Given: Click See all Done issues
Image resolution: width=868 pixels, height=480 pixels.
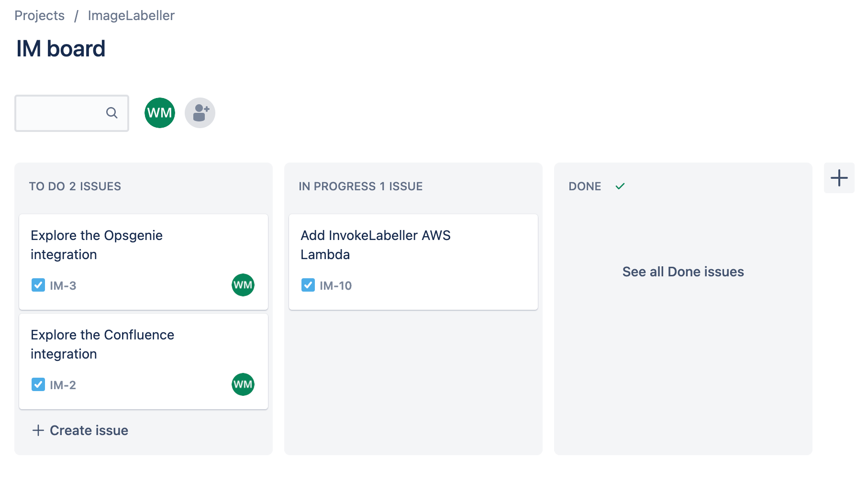Looking at the screenshot, I should click(x=682, y=272).
